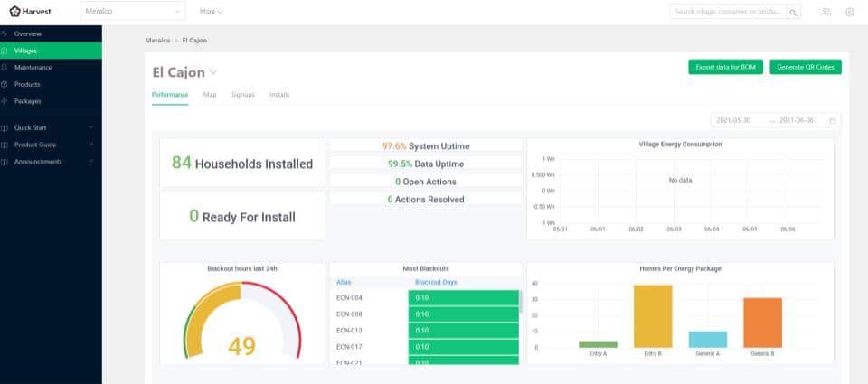Open the users icon in header

826,13
